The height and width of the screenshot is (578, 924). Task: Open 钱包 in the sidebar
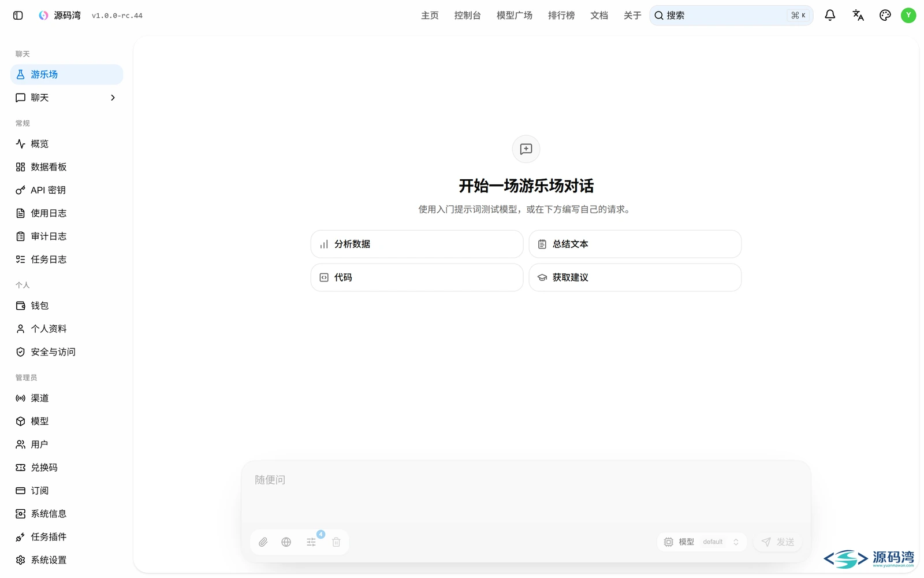pos(67,306)
